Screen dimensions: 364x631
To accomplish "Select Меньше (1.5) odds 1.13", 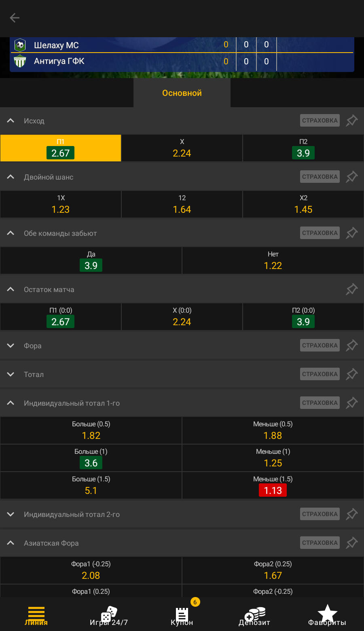I will pos(273,485).
